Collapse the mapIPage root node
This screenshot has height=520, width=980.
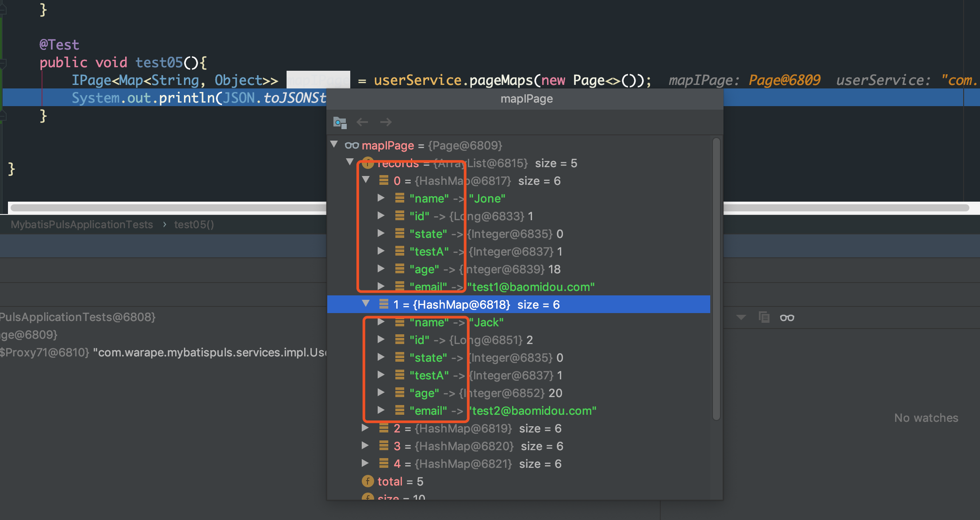click(335, 145)
